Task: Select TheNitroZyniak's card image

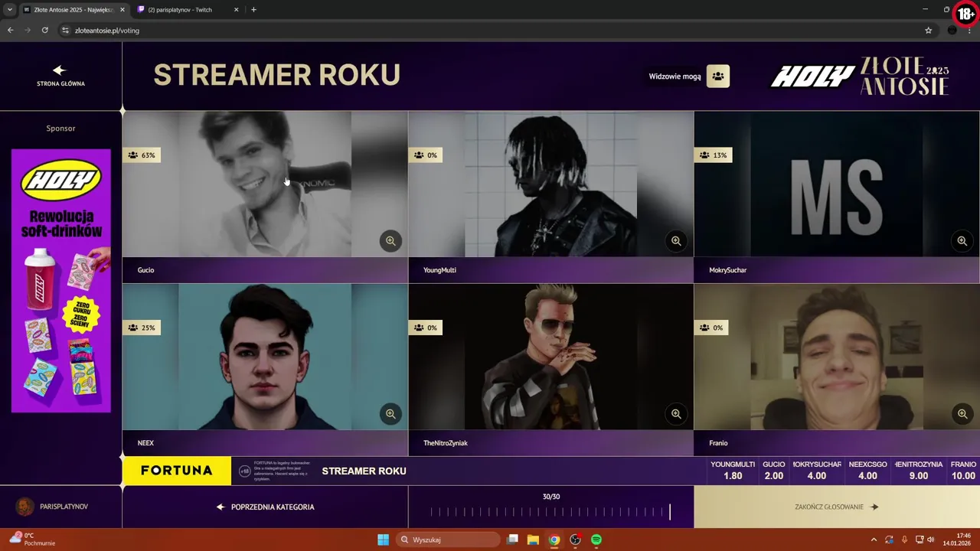Action: (x=551, y=357)
